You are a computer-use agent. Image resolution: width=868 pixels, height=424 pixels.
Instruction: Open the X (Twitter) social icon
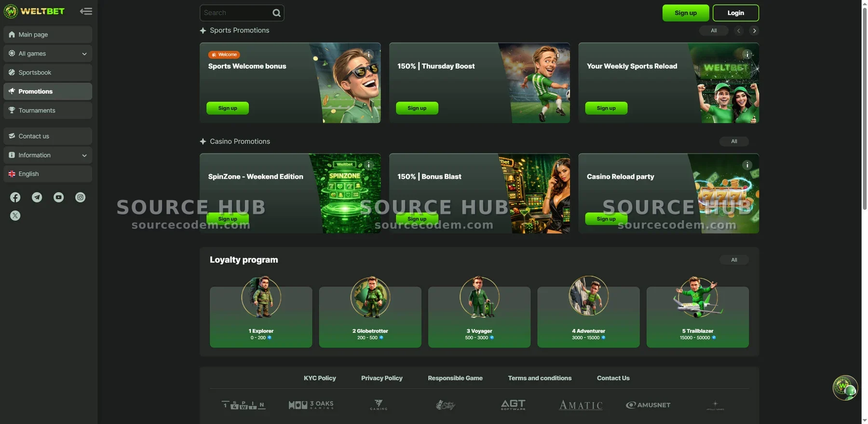(15, 216)
